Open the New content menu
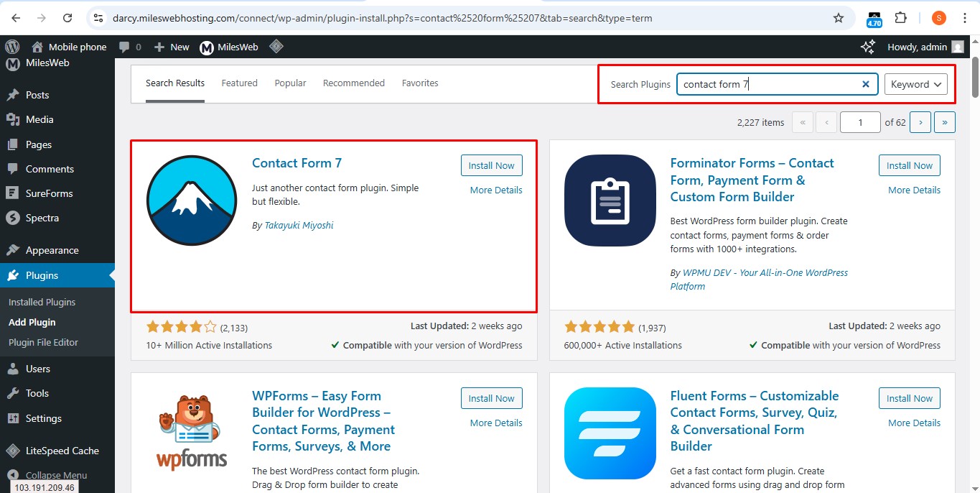The height and width of the screenshot is (493, 980). point(172,47)
